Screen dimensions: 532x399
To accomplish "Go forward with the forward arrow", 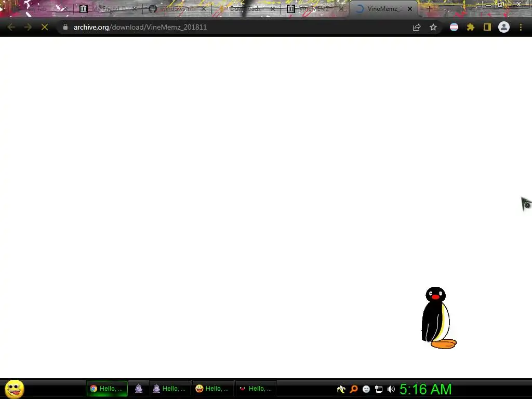I will click(28, 27).
